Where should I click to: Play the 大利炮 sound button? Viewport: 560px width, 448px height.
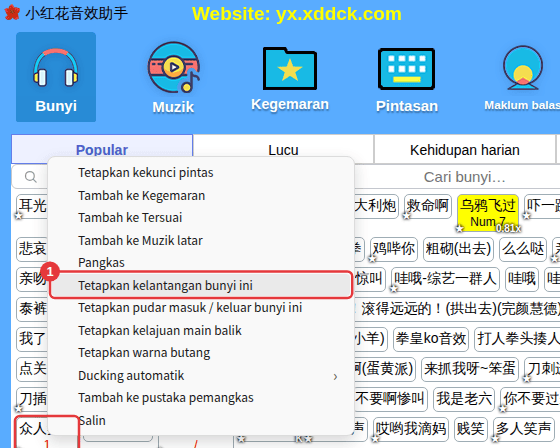(x=376, y=206)
